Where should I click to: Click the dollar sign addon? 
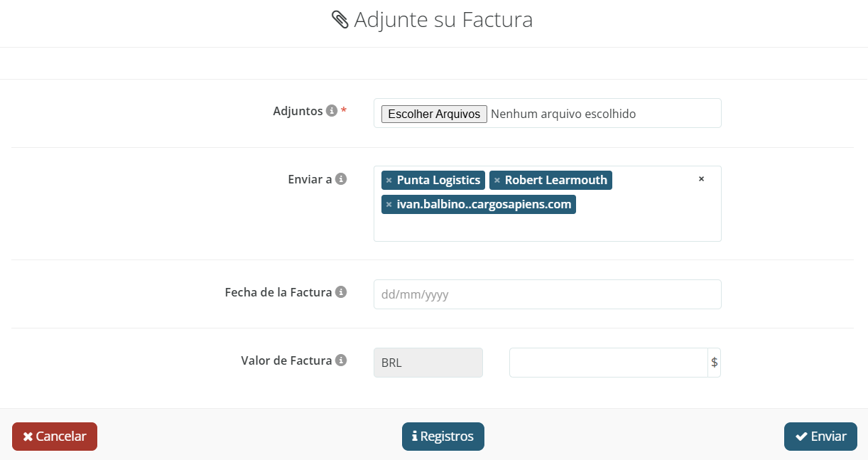point(714,363)
